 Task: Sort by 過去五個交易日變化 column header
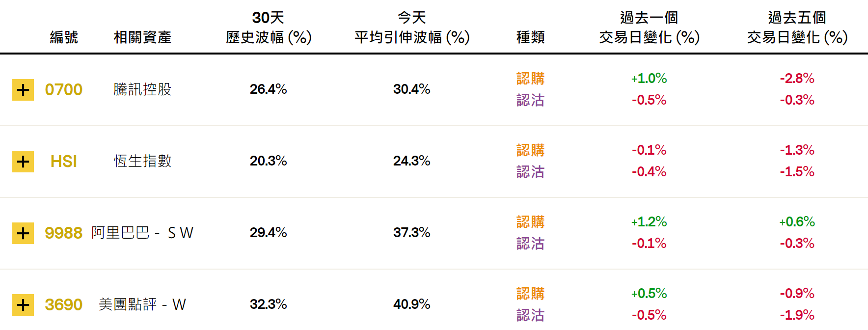[x=797, y=27]
